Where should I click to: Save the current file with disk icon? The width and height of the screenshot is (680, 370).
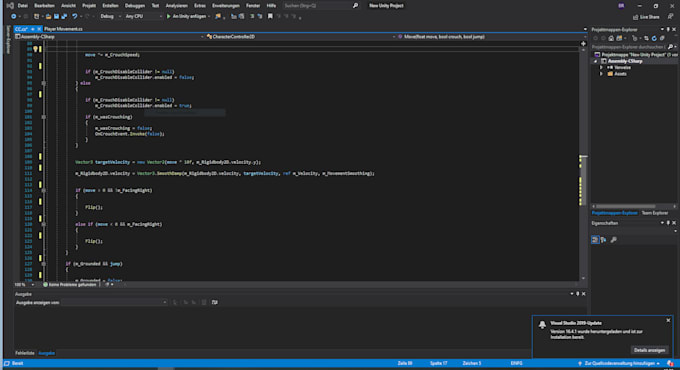coord(56,16)
